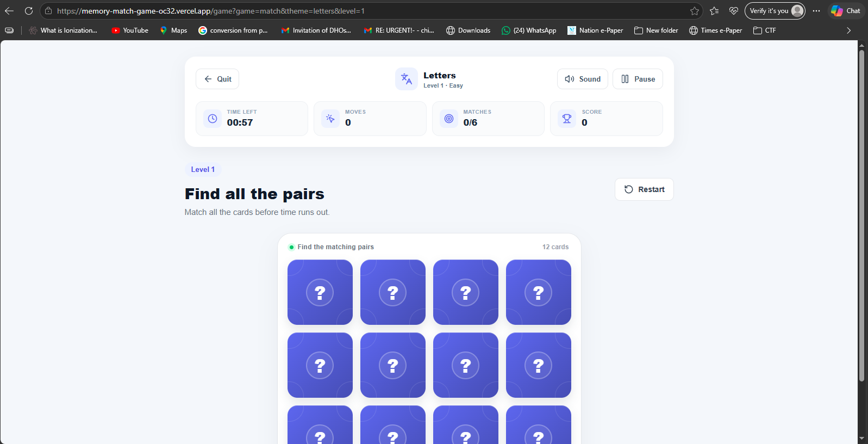868x444 pixels.
Task: Open Browser essentials heart icon
Action: pyautogui.click(x=734, y=11)
